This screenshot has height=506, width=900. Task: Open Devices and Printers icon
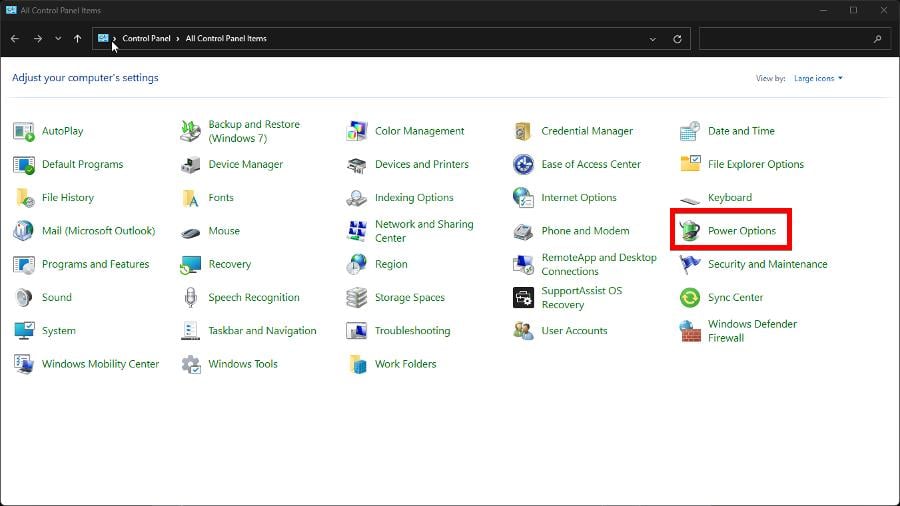pos(357,165)
